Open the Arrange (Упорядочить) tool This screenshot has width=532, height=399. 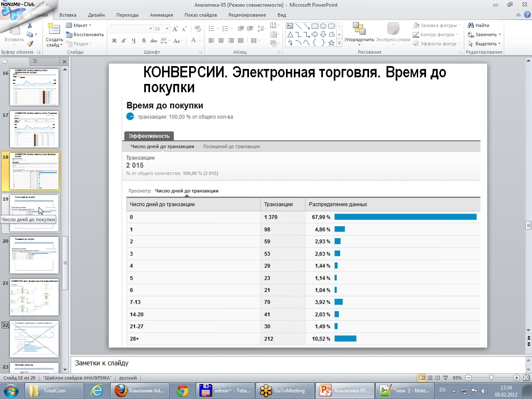click(359, 32)
